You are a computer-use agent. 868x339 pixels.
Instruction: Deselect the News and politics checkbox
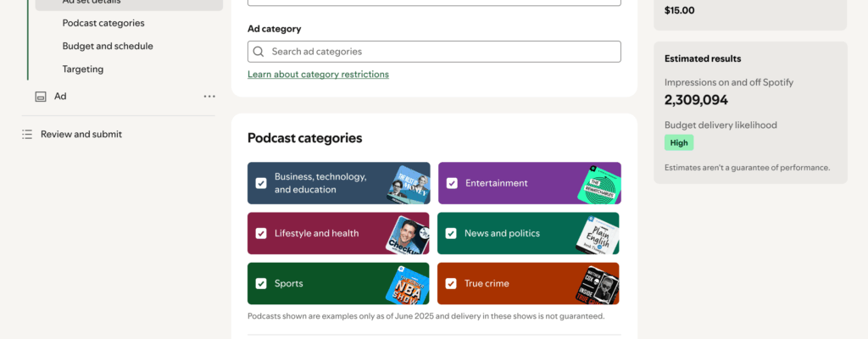click(x=452, y=234)
